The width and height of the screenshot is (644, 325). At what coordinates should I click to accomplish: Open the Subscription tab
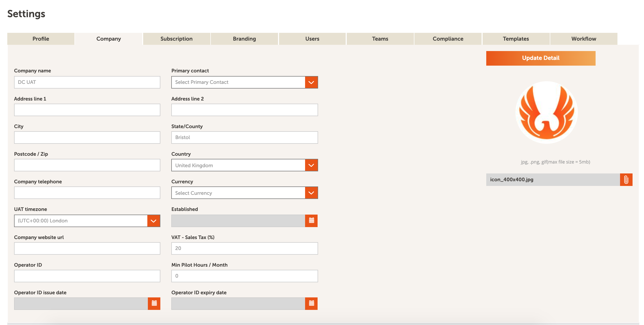pos(176,39)
